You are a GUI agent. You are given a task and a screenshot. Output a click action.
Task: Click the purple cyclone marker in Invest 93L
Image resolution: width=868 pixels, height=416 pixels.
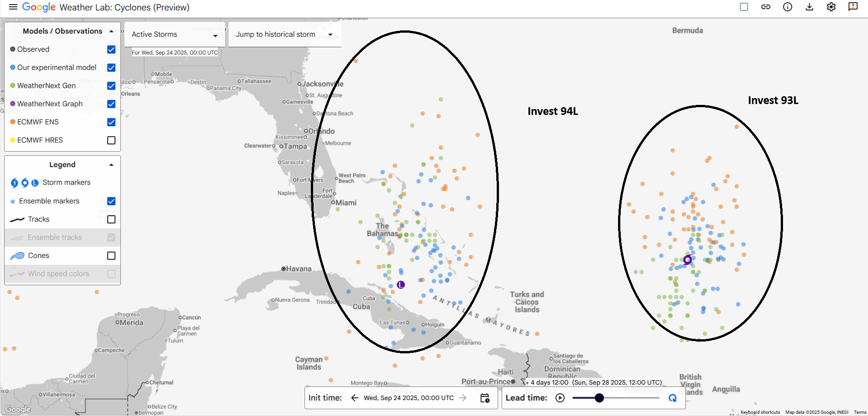(x=687, y=260)
